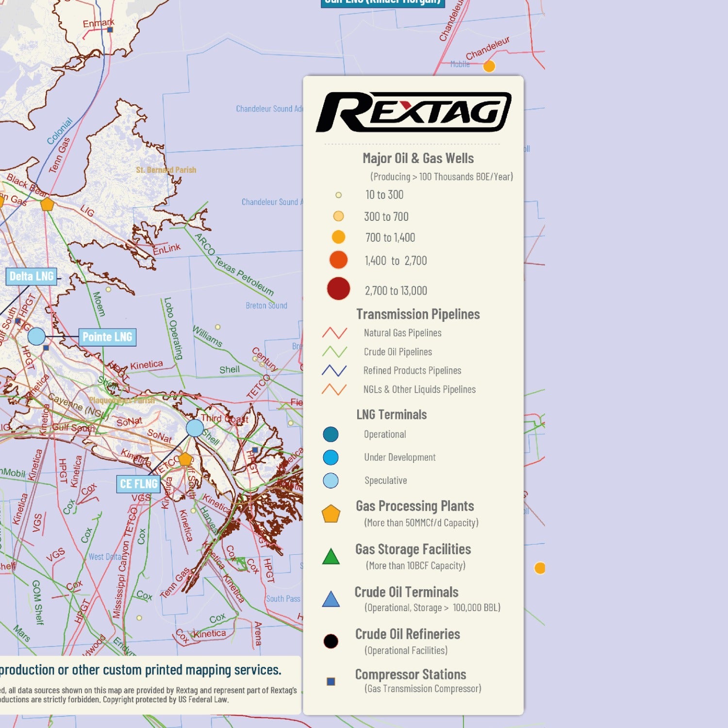
Task: Click the Gas Processing Plants pentagon symbol
Action: (x=331, y=514)
